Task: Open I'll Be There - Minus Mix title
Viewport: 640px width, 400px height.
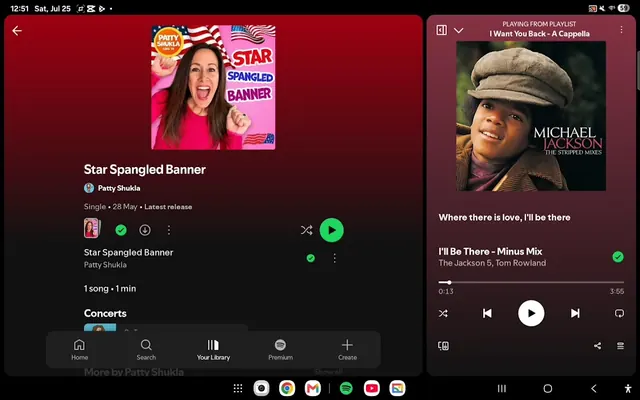Action: click(490, 251)
